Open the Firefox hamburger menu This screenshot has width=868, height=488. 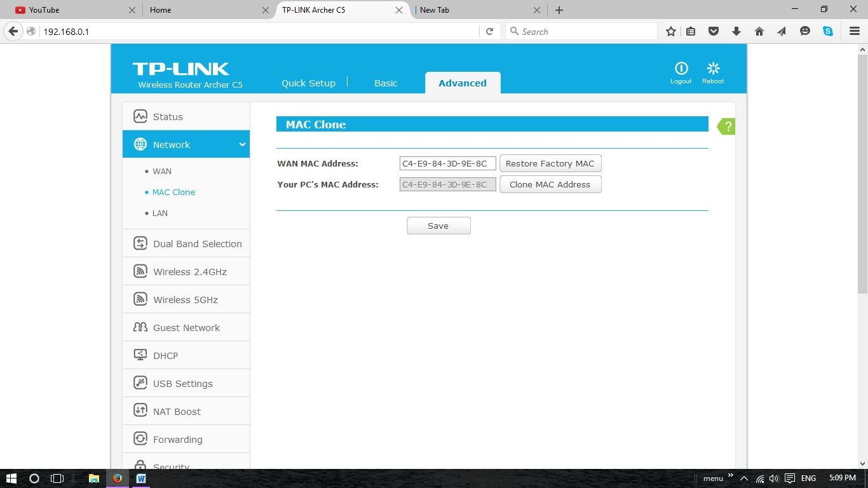[855, 31]
